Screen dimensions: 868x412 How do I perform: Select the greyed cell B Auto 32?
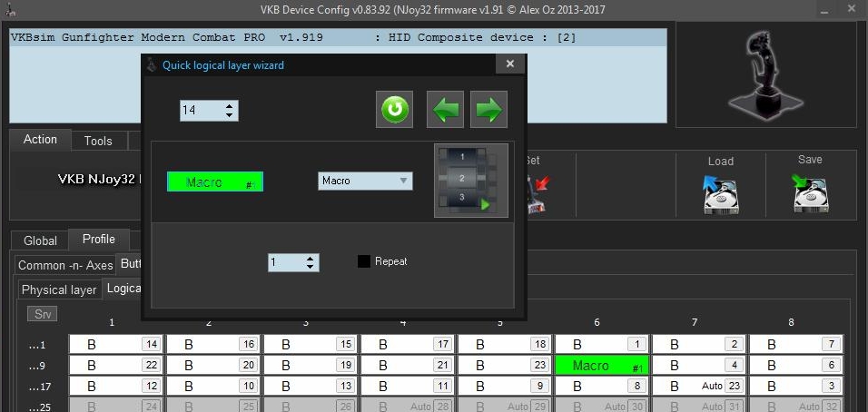point(796,405)
